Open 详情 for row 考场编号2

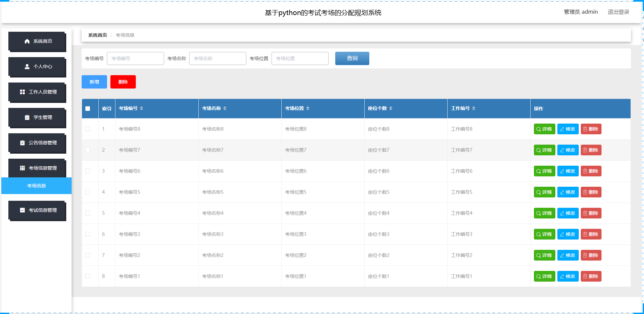click(544, 255)
